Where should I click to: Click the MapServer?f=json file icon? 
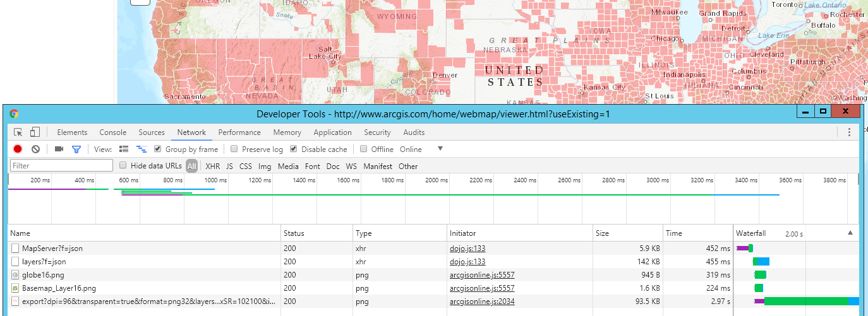click(15, 249)
